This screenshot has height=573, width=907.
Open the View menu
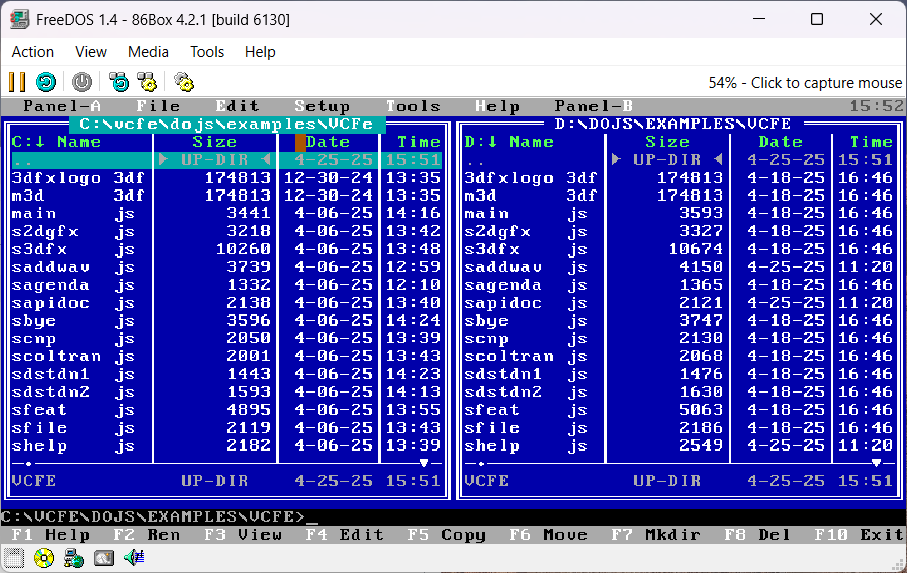(91, 52)
